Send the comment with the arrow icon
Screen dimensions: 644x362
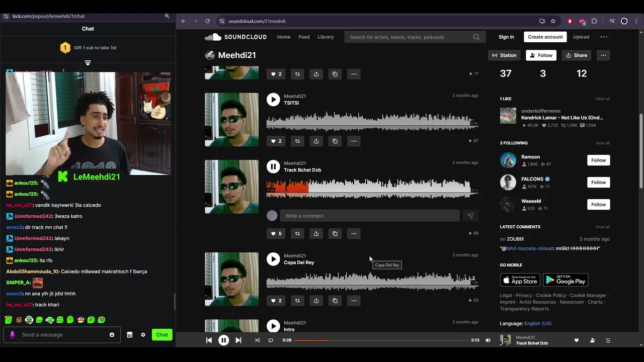click(470, 216)
